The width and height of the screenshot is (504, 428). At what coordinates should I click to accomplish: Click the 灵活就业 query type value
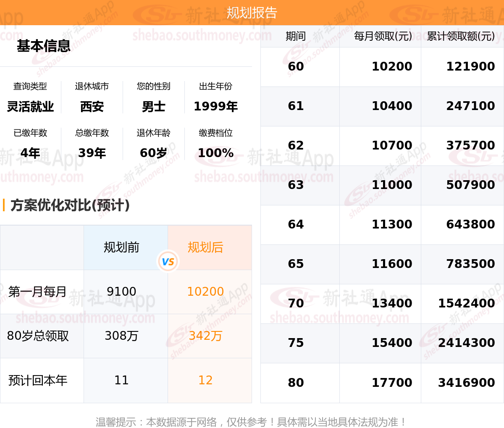[30, 107]
